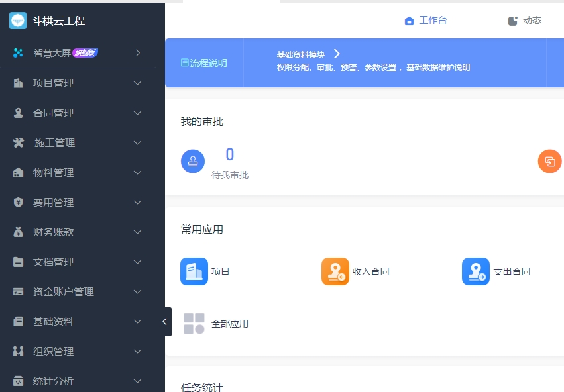Open the 全部应用 grid icon
This screenshot has width=564, height=392.
coord(194,324)
